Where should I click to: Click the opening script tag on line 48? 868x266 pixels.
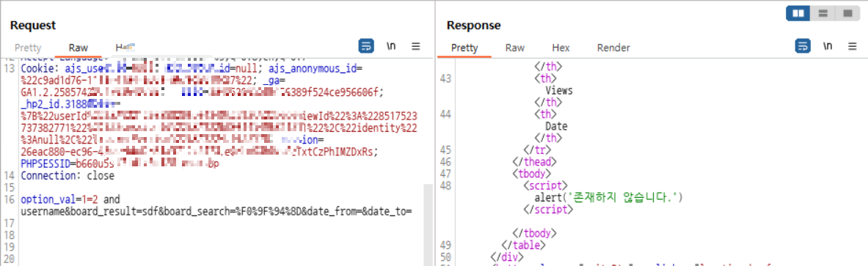click(x=545, y=185)
